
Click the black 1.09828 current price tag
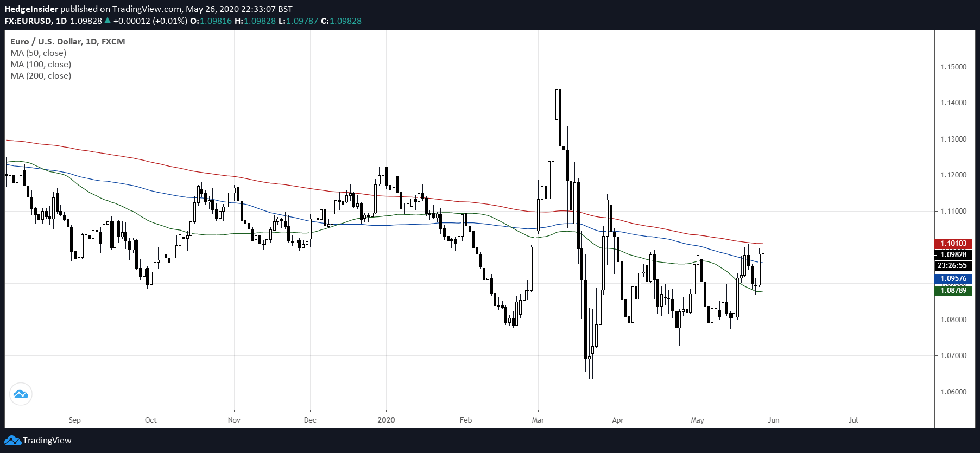click(x=953, y=254)
